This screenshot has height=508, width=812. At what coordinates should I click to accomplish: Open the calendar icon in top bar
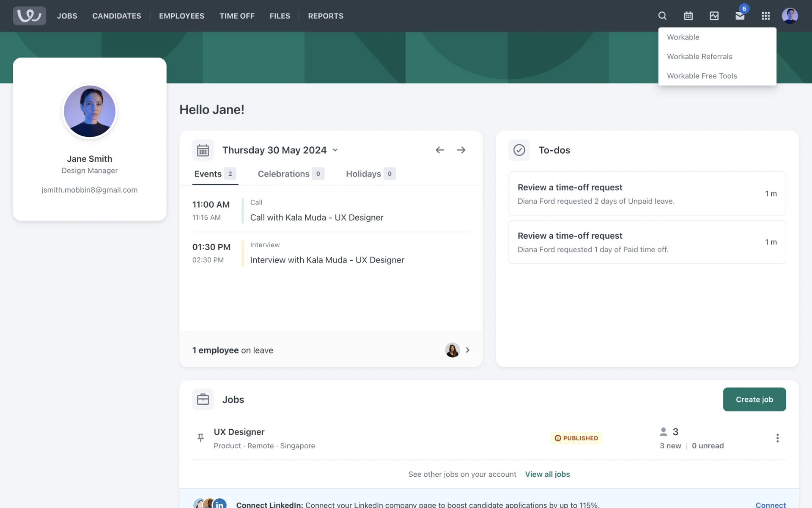pyautogui.click(x=688, y=16)
